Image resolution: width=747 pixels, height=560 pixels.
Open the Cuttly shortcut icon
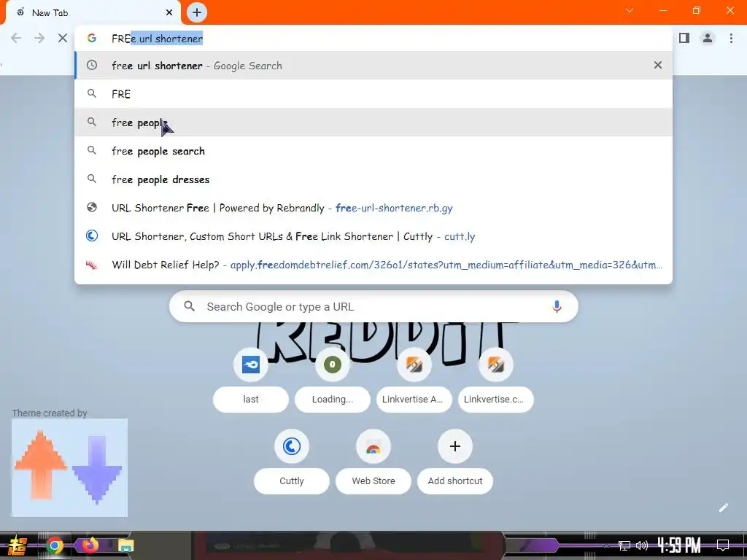(x=292, y=446)
